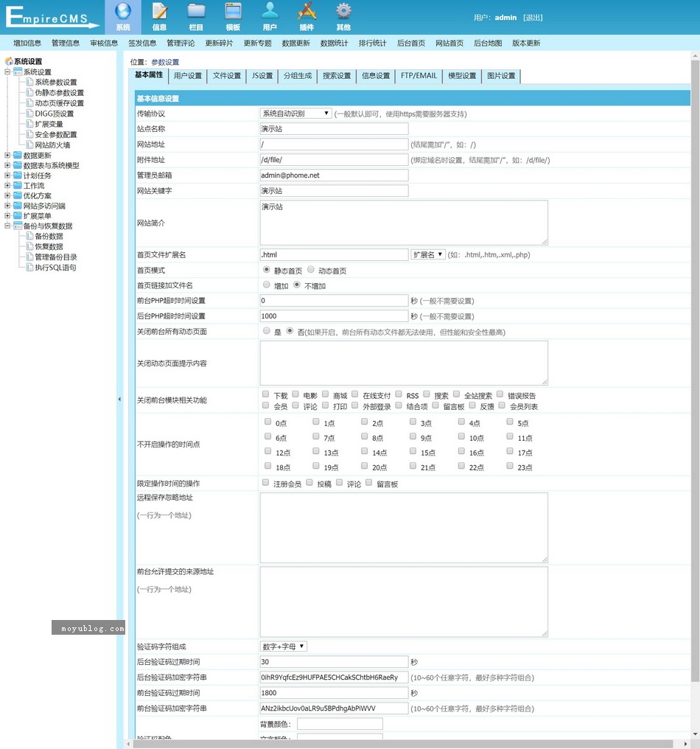Viewport: 700px width, 749px height.
Task: Click inside the 网站简介 text area
Action: 404,223
